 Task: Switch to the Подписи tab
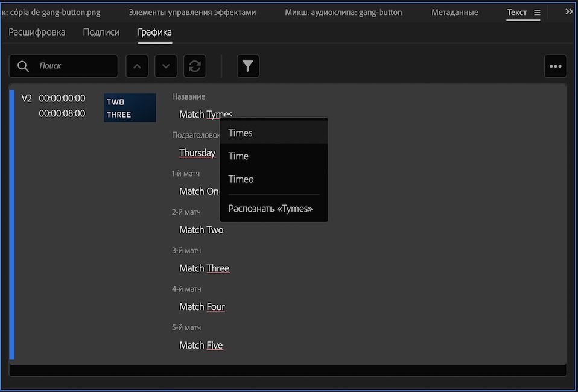(101, 32)
